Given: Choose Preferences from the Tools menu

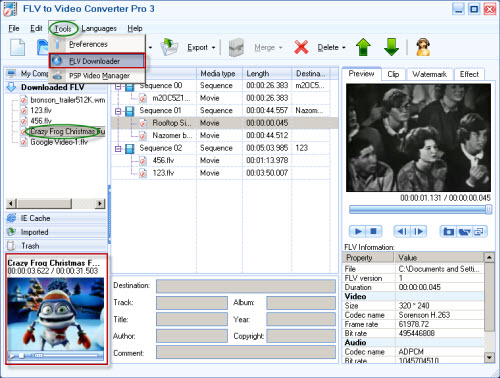Looking at the screenshot, I should coord(97,44).
